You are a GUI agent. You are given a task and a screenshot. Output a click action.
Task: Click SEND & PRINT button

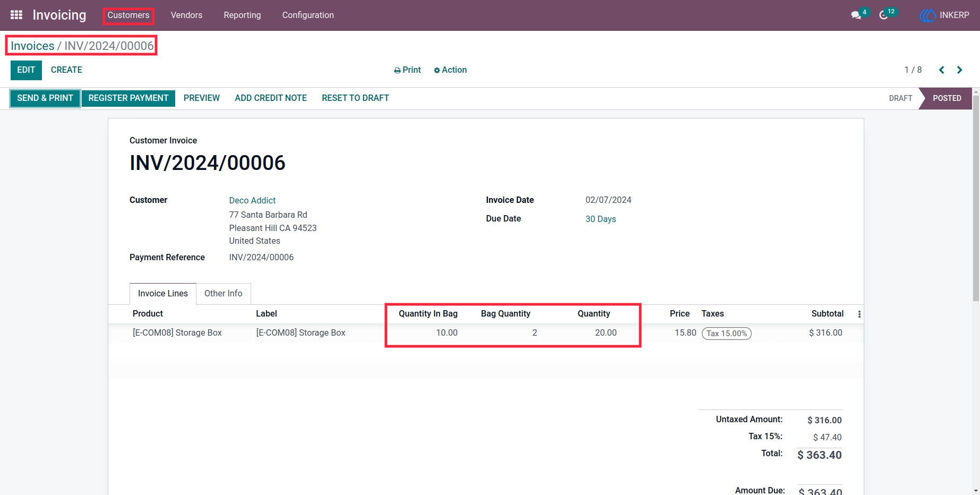tap(45, 98)
